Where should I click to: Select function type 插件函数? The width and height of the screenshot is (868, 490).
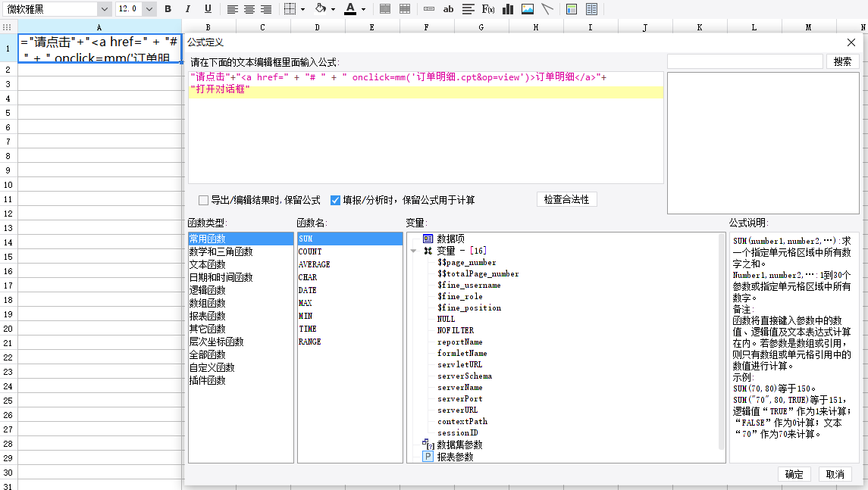click(x=240, y=380)
